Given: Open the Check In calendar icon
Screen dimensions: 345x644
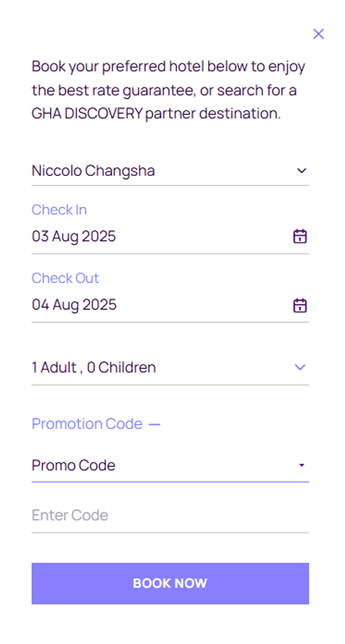Looking at the screenshot, I should pos(300,236).
